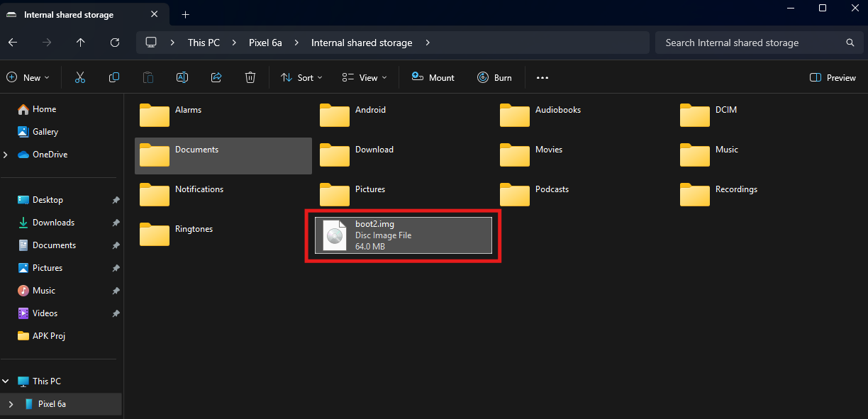Open the Sort dropdown menu

click(x=301, y=77)
